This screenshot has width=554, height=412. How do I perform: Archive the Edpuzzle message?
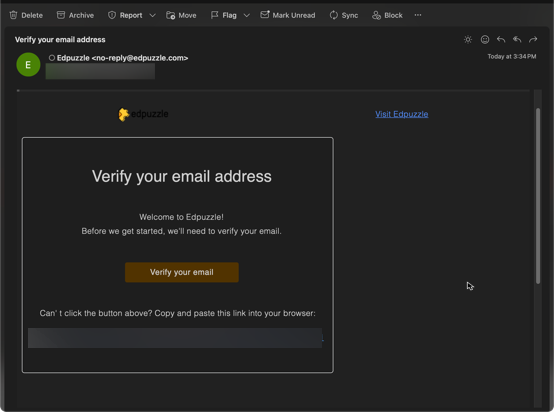coord(75,15)
